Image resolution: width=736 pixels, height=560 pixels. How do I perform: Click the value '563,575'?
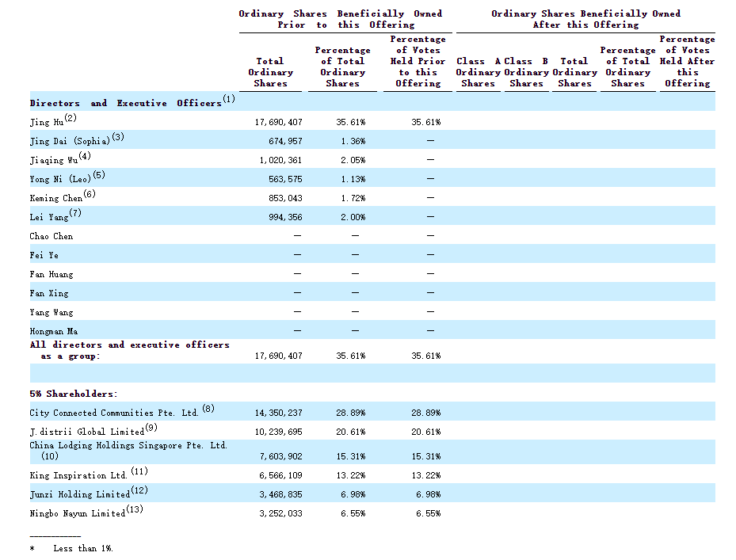click(x=285, y=179)
